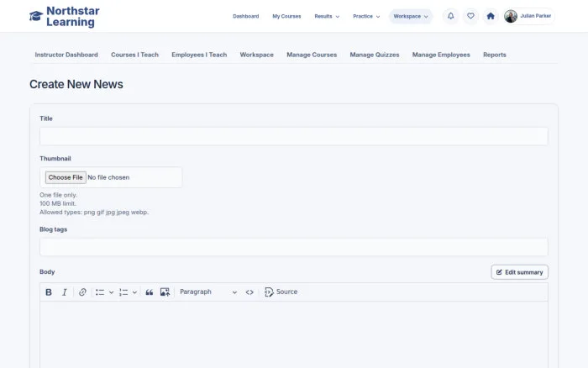Viewport: 588px width, 368px height.
Task: Click the Edit summary button
Action: click(x=520, y=272)
